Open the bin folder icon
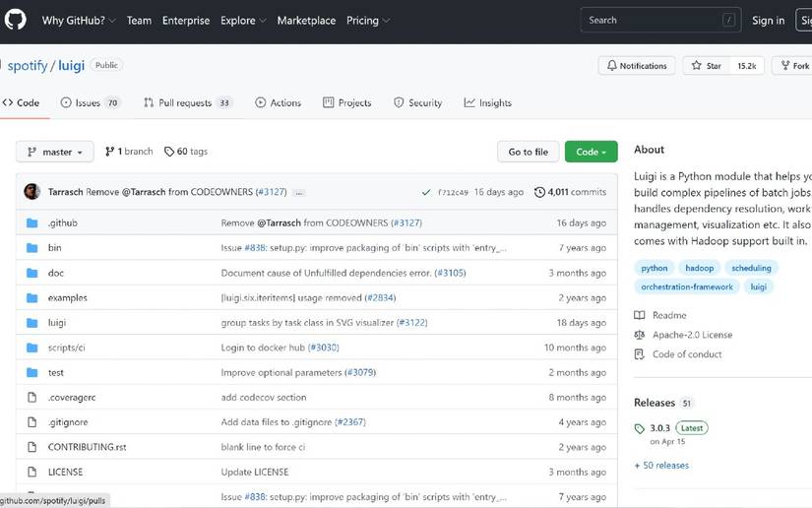812x508 pixels. pyautogui.click(x=32, y=248)
